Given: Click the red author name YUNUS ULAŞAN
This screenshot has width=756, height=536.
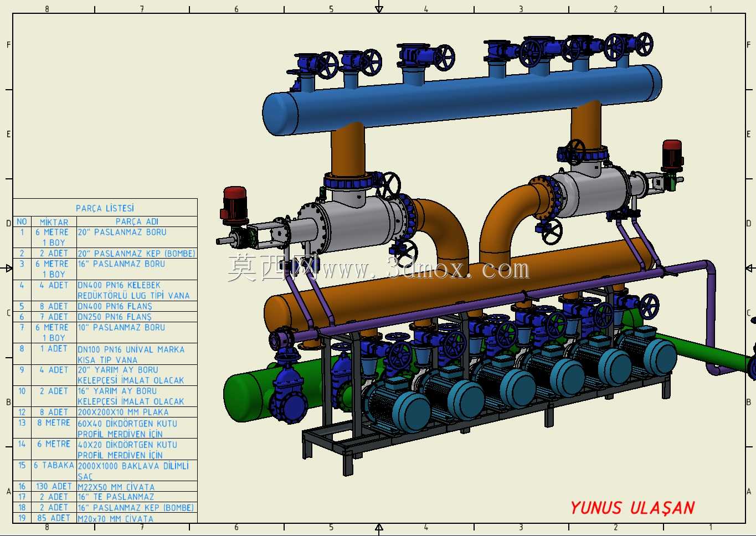Looking at the screenshot, I should pyautogui.click(x=632, y=508).
